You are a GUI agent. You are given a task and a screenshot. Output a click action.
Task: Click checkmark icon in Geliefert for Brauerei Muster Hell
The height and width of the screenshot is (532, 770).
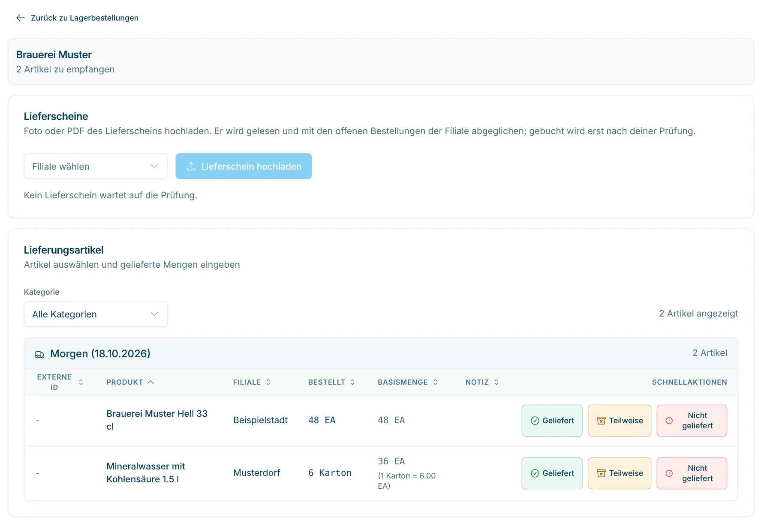pos(535,421)
